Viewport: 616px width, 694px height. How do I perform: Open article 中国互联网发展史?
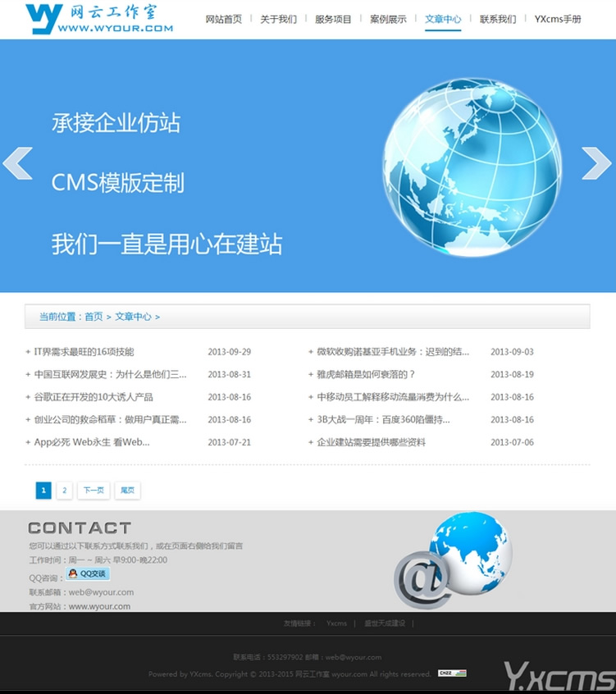pos(110,374)
